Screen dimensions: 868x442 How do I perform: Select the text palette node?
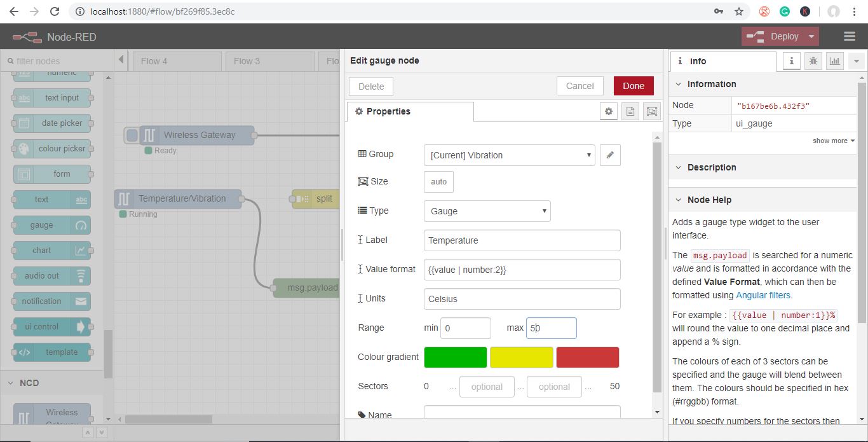(x=52, y=200)
